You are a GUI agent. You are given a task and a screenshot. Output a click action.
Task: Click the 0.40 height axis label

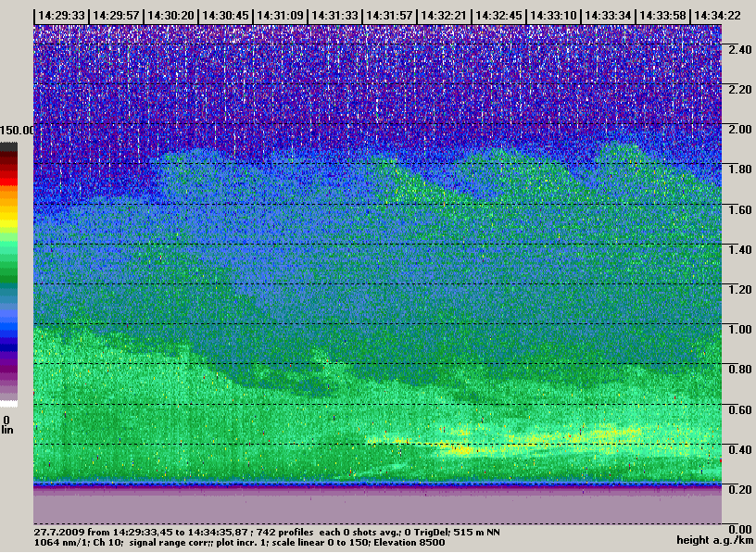point(739,450)
